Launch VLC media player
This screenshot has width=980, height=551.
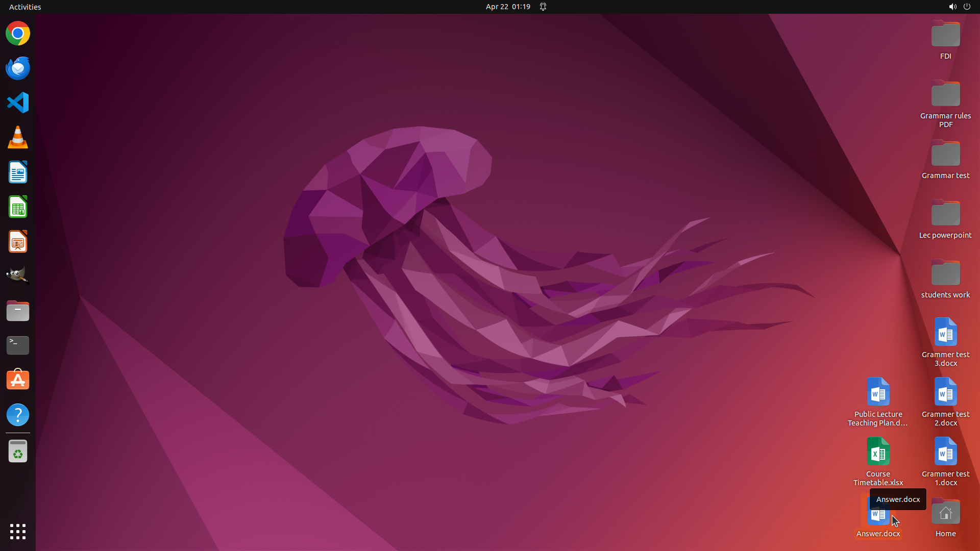(x=18, y=138)
